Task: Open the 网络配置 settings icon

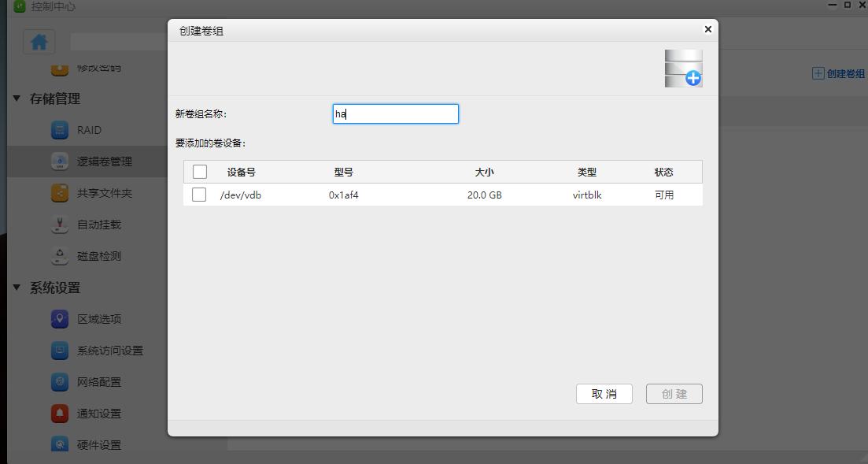Action: point(59,381)
